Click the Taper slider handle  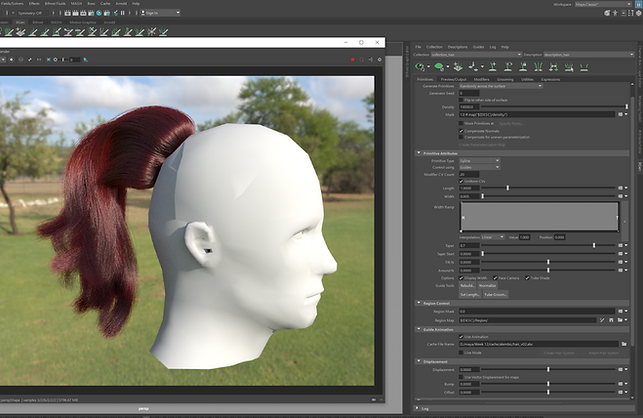point(594,245)
